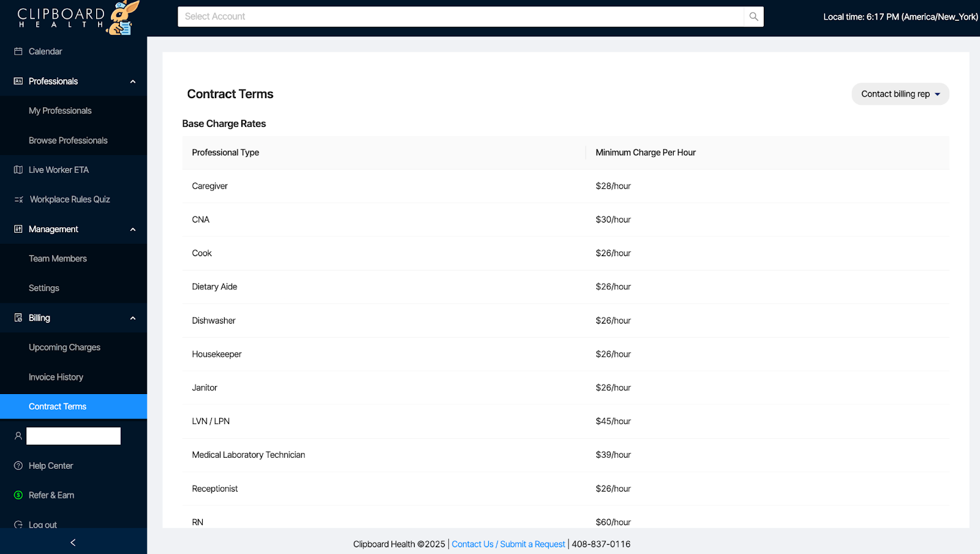
Task: Click the Help Center question icon
Action: [x=18, y=466]
